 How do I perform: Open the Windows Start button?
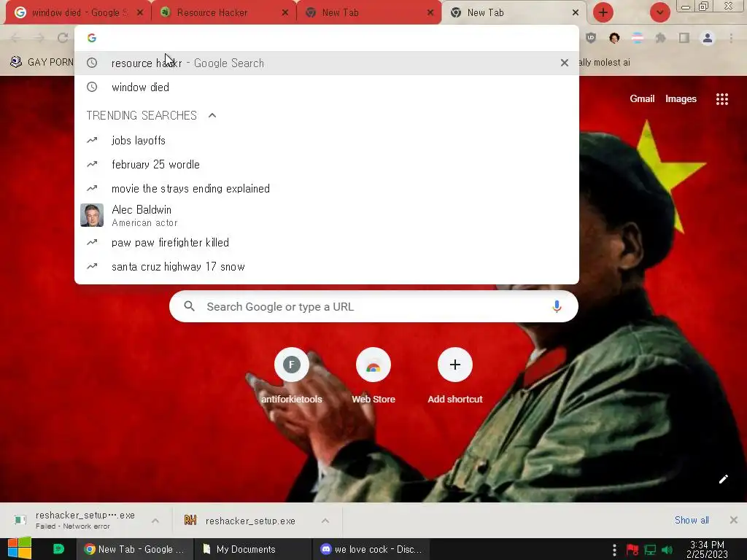point(19,549)
